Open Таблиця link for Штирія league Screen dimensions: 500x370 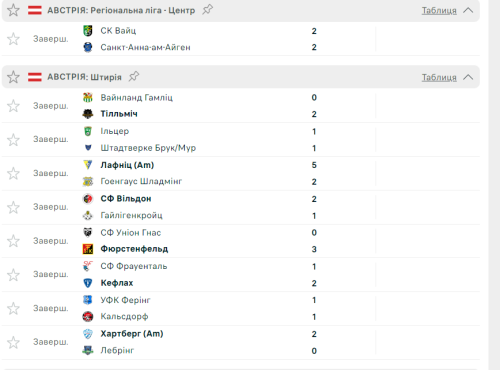(439, 77)
